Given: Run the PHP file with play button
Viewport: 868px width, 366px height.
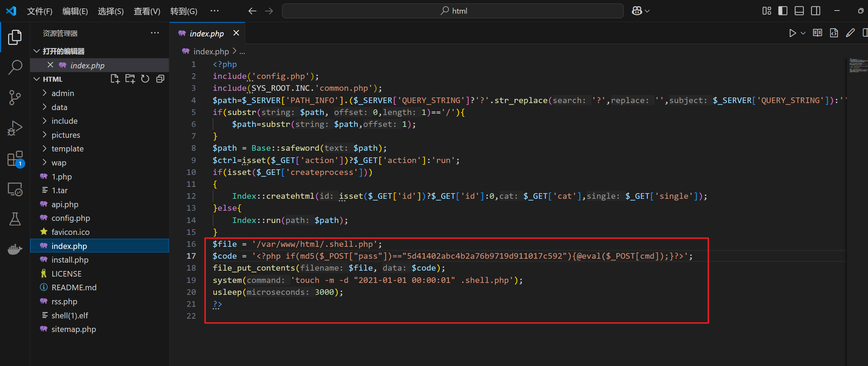Looking at the screenshot, I should click(792, 33).
